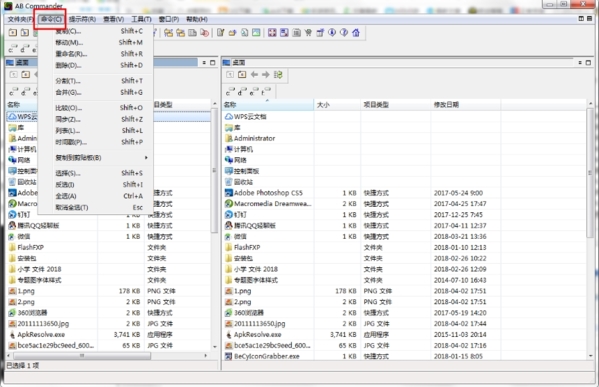Maximize the left panel with its square button

(213, 62)
